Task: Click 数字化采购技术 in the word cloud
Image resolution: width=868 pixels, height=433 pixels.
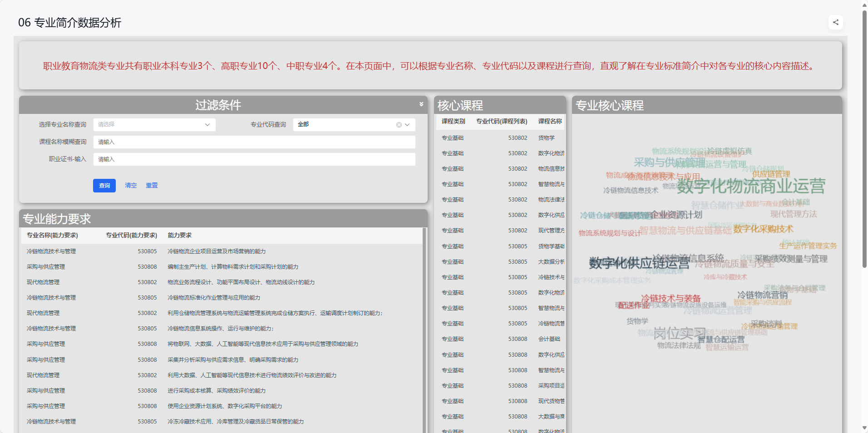Action: click(763, 229)
